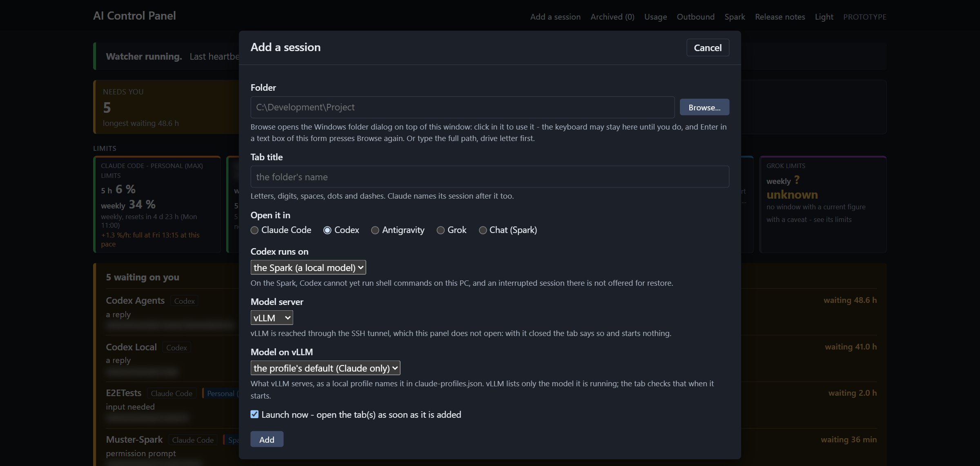Select Chat (Spark) radio button

pos(482,230)
